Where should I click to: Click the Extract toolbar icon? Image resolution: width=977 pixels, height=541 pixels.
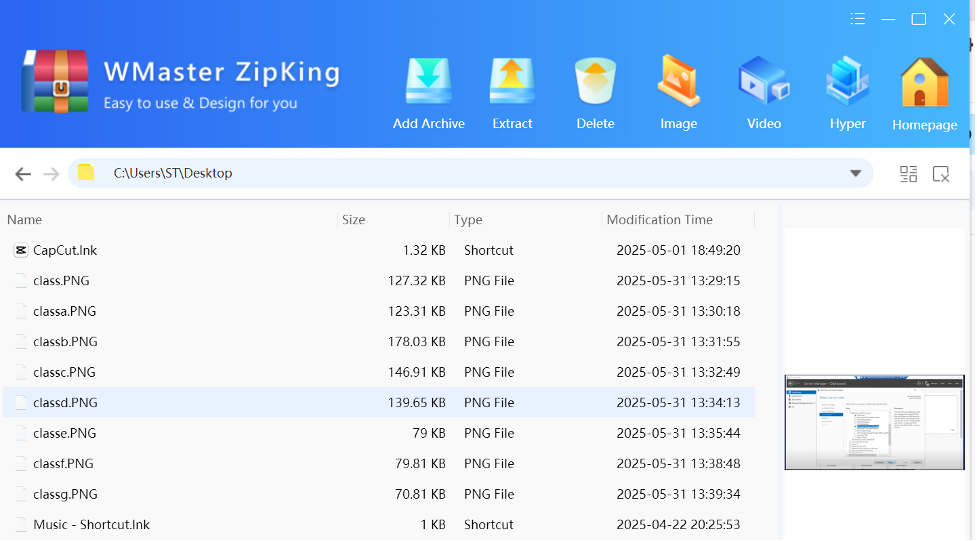(x=512, y=81)
